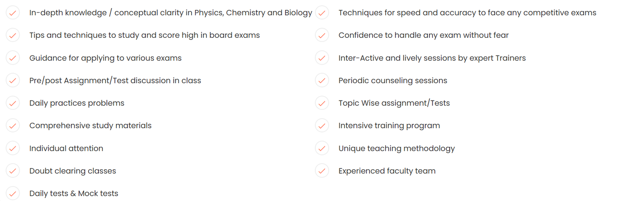Click checkmark beside Daily tests & Mock tests
The height and width of the screenshot is (201, 644).
coord(13,193)
